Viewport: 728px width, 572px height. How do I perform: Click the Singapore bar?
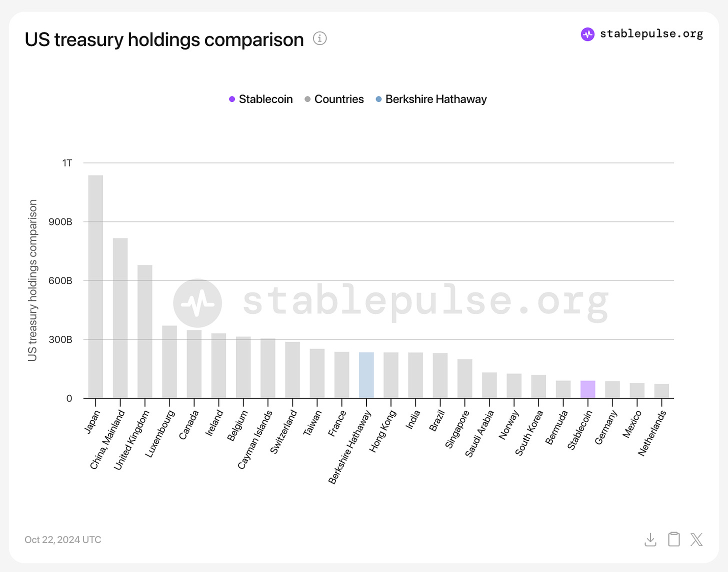pyautogui.click(x=464, y=378)
